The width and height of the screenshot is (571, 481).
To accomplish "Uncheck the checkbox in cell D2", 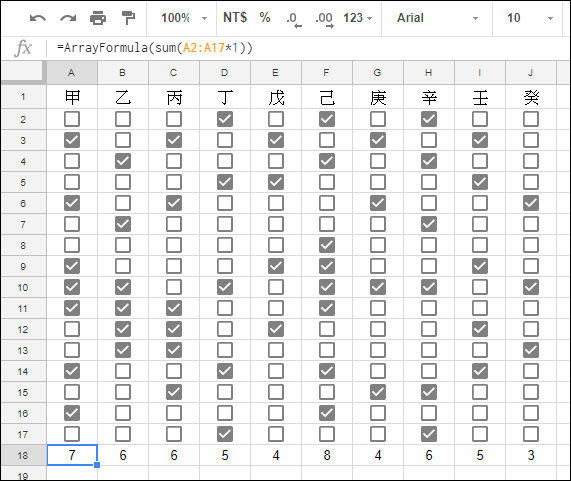I will click(225, 119).
